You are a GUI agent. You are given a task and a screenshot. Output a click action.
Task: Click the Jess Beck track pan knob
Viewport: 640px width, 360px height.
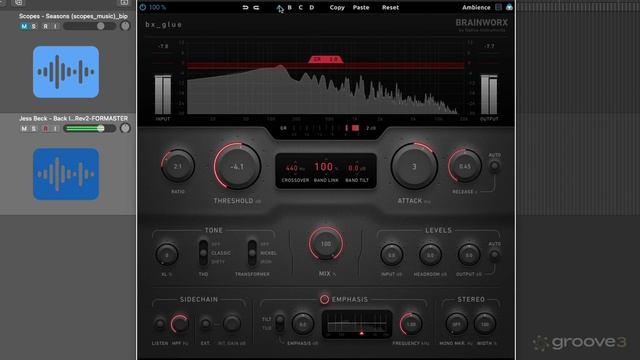coord(125,128)
